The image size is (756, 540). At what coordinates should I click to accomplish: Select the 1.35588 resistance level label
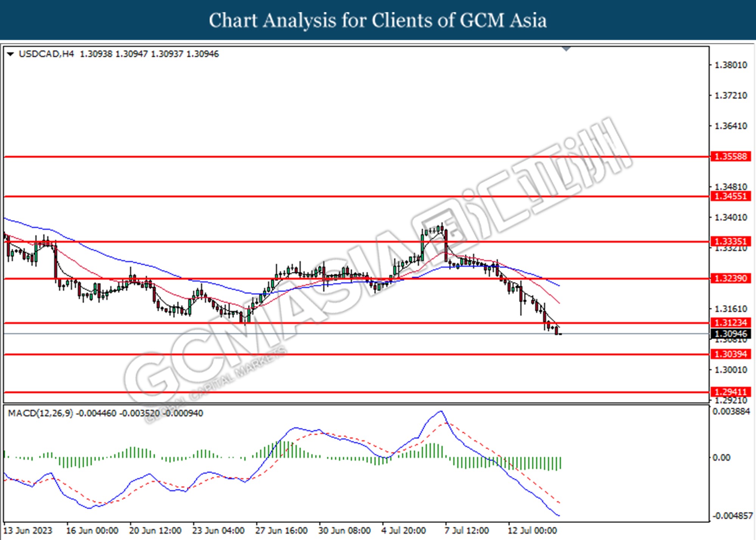pos(731,157)
